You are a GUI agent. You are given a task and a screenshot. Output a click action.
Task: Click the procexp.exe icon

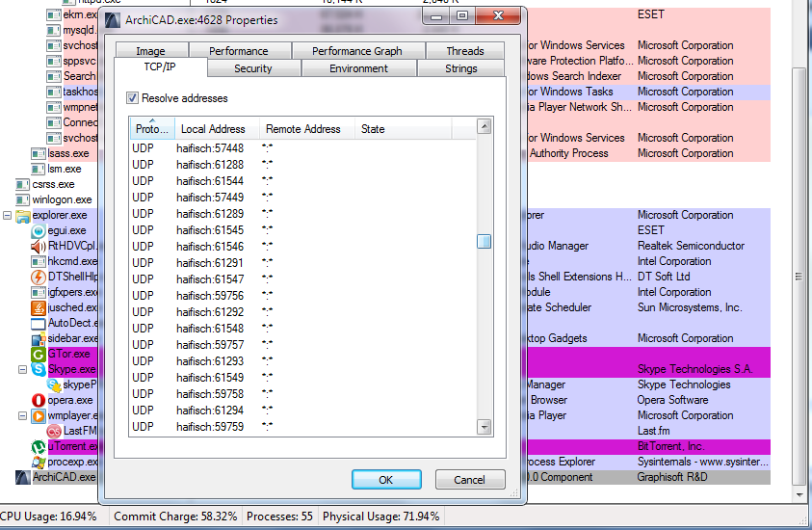(39, 463)
